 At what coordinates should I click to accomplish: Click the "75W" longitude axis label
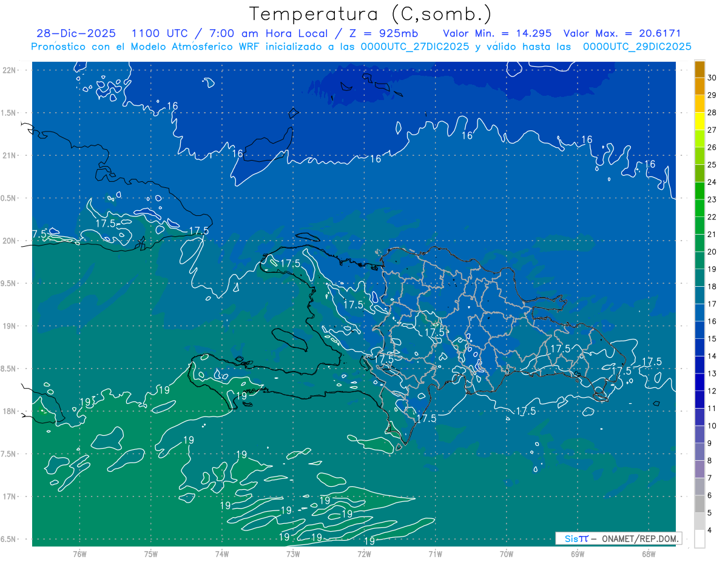pos(150,554)
